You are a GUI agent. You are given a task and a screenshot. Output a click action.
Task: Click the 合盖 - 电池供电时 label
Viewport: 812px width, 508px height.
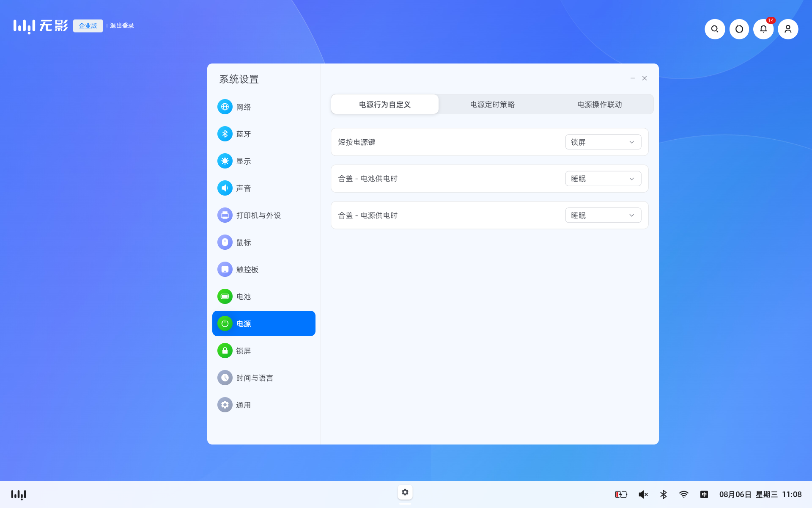[x=368, y=179]
